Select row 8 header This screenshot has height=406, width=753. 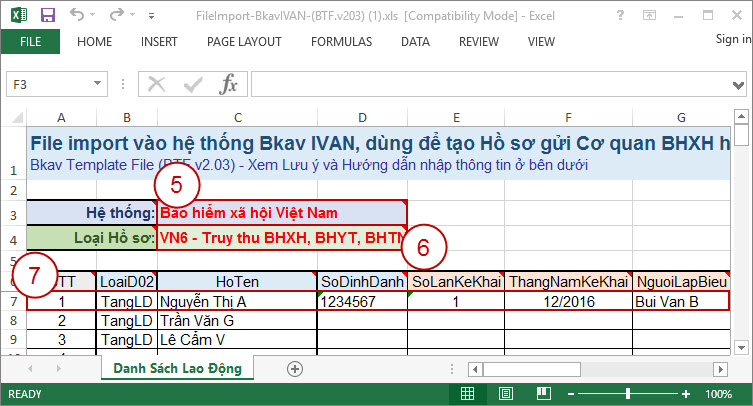13,320
